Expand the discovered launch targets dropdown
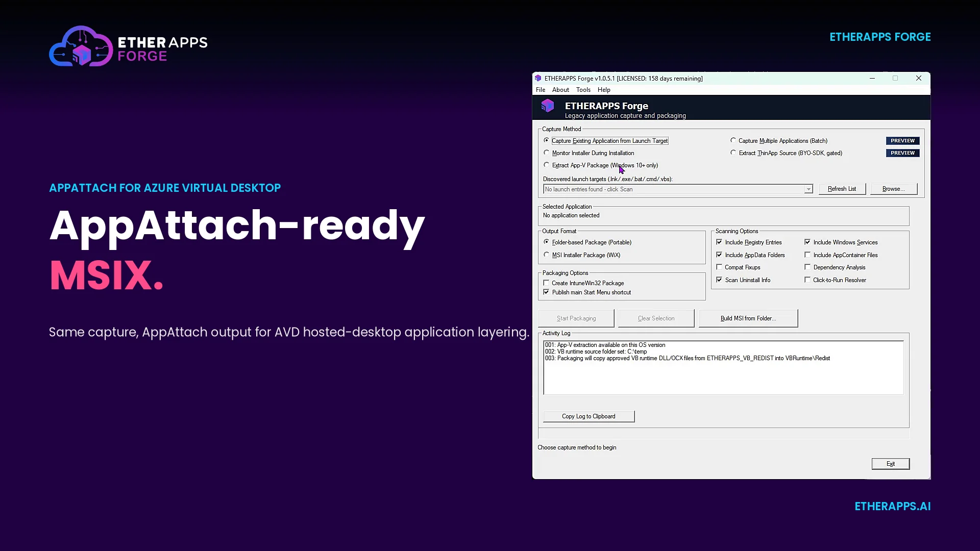 pyautogui.click(x=808, y=189)
